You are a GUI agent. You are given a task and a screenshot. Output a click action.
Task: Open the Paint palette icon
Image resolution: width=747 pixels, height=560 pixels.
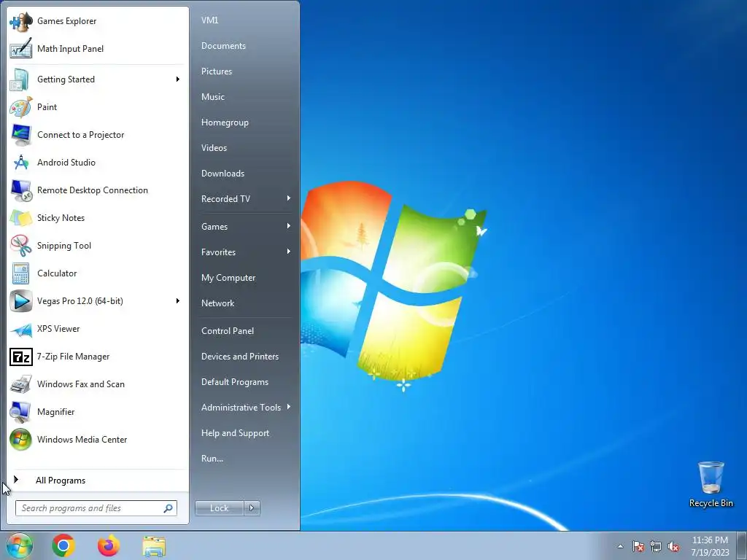point(21,107)
